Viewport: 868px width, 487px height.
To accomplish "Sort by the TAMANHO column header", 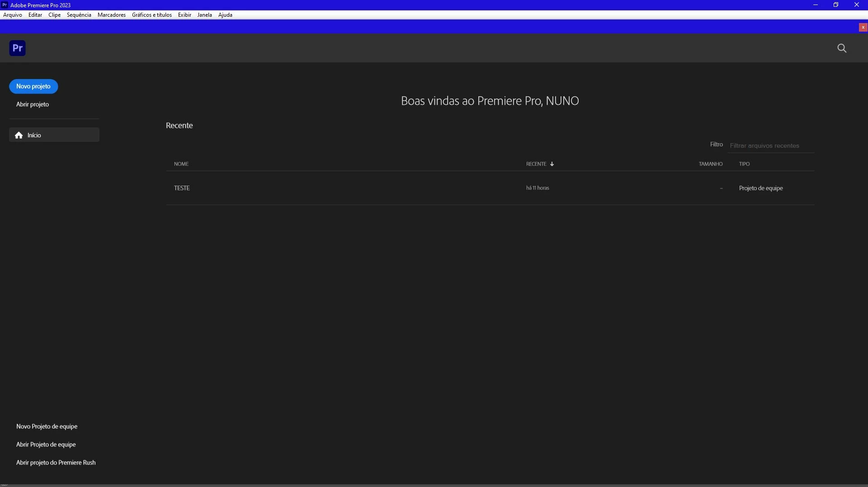I will (x=711, y=164).
